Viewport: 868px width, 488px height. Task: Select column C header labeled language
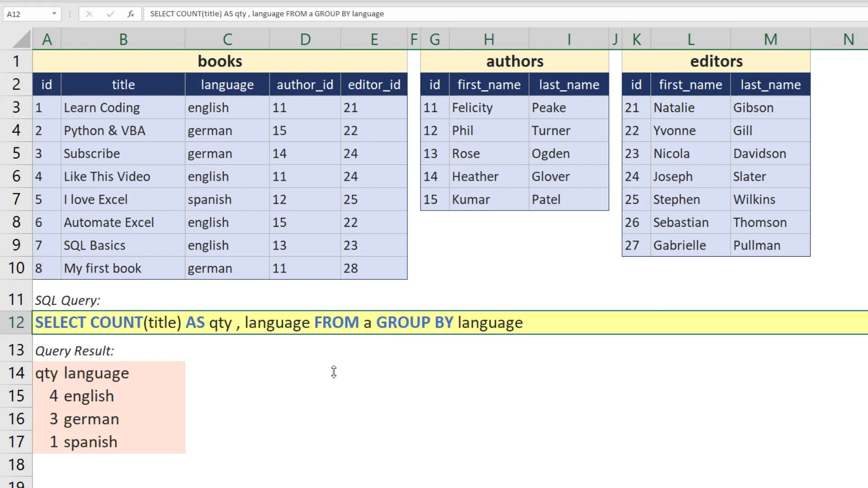[x=227, y=39]
